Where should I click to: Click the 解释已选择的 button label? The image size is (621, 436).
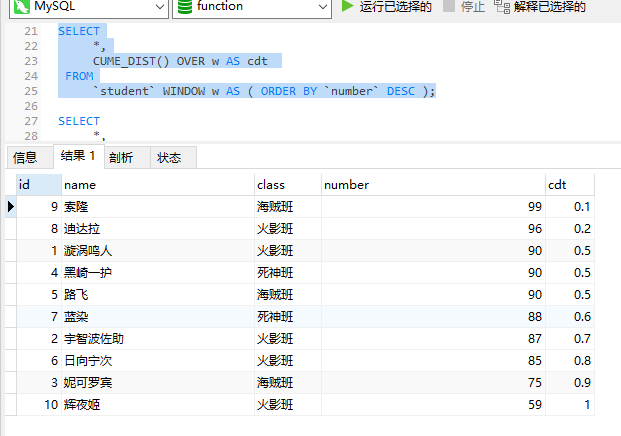(x=550, y=7)
